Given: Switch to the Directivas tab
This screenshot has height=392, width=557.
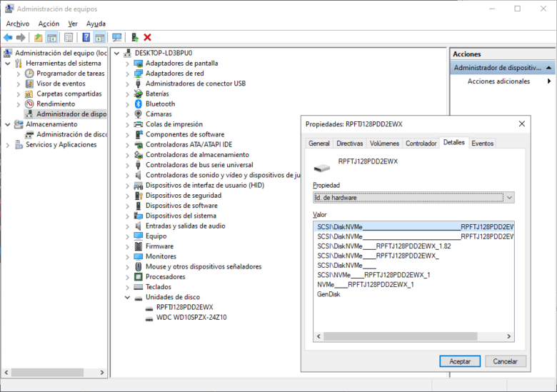Looking at the screenshot, I should click(x=349, y=144).
